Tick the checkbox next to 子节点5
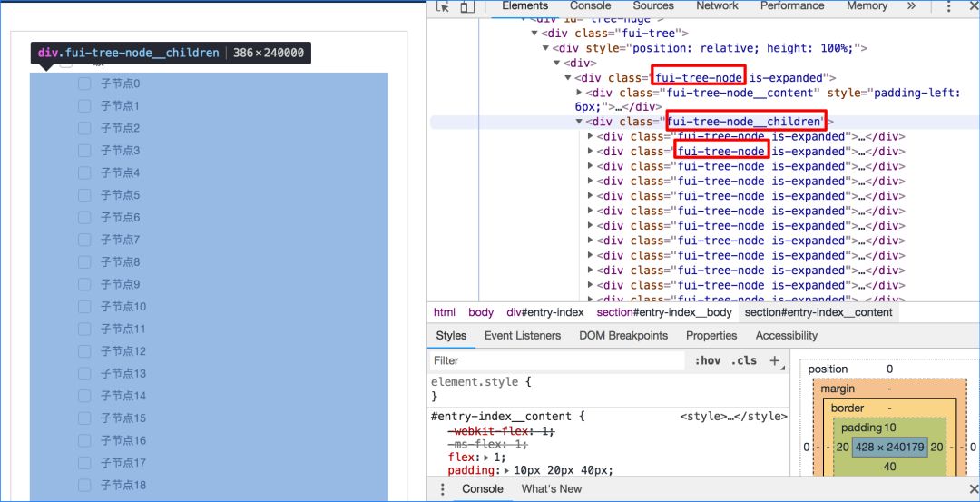980x502 pixels. point(84,195)
